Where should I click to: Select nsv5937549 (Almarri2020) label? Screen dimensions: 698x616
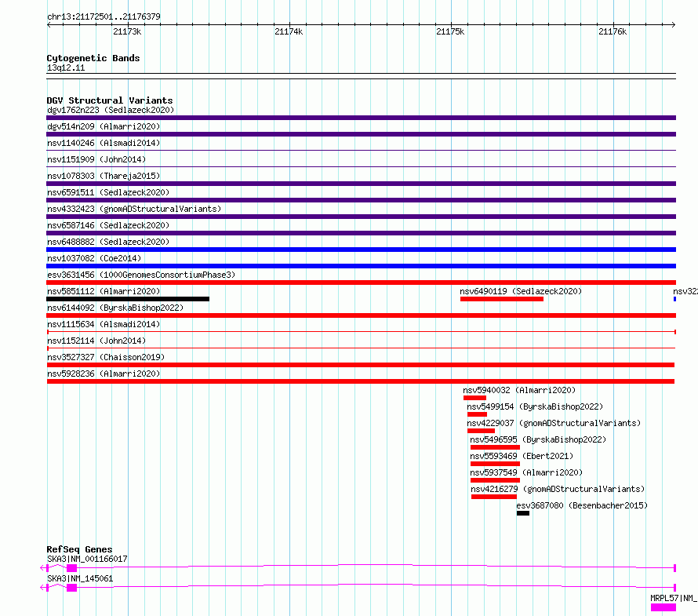pyautogui.click(x=526, y=472)
